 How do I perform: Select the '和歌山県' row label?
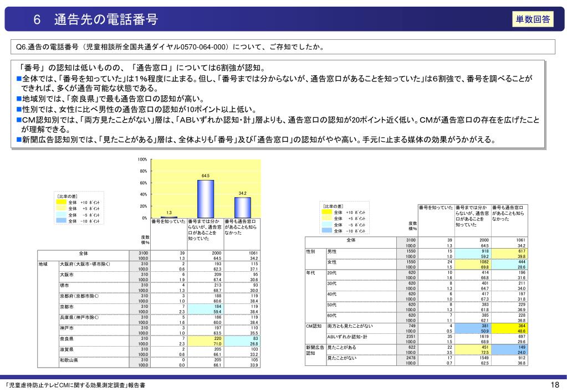tap(69, 360)
